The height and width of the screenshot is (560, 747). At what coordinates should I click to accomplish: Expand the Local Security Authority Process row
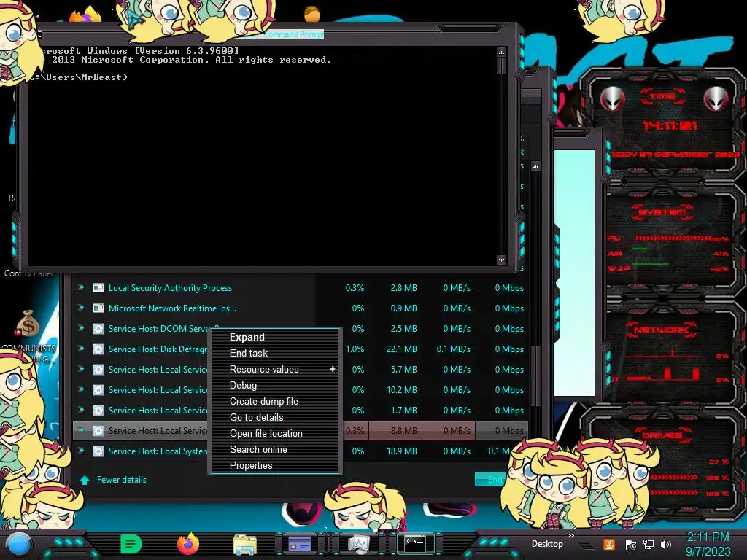[81, 287]
